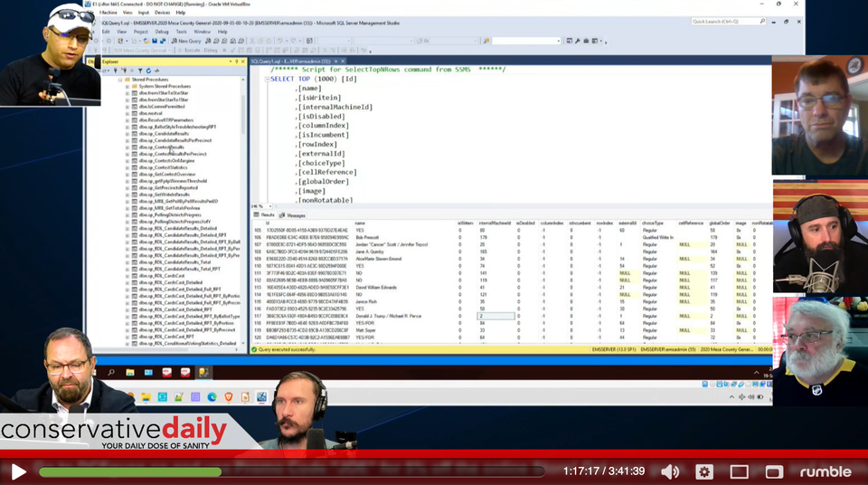
Task: Click the Execute button in SSMS toolbar
Action: pyautogui.click(x=189, y=51)
